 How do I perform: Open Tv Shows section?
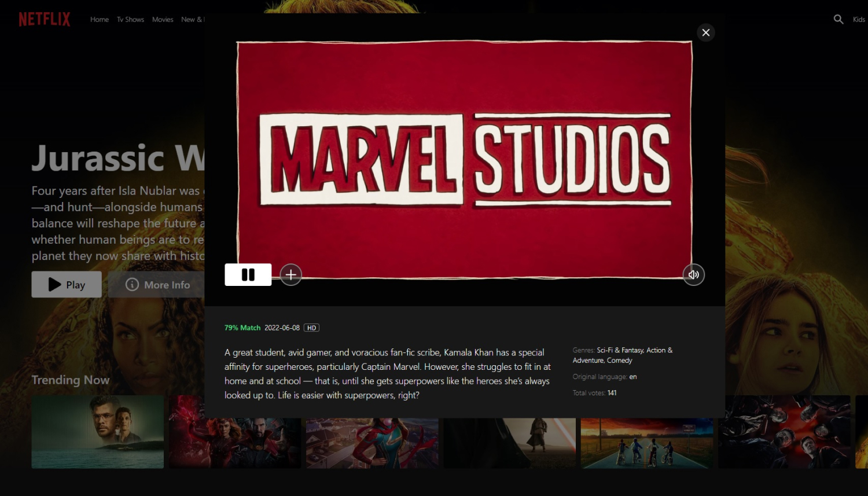point(130,20)
